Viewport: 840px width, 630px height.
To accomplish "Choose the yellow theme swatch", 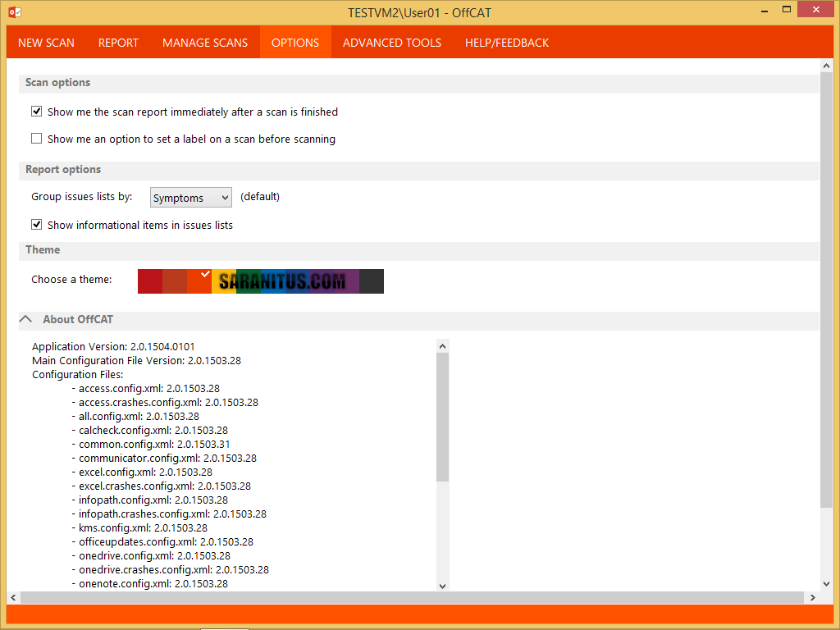I will tap(223, 281).
